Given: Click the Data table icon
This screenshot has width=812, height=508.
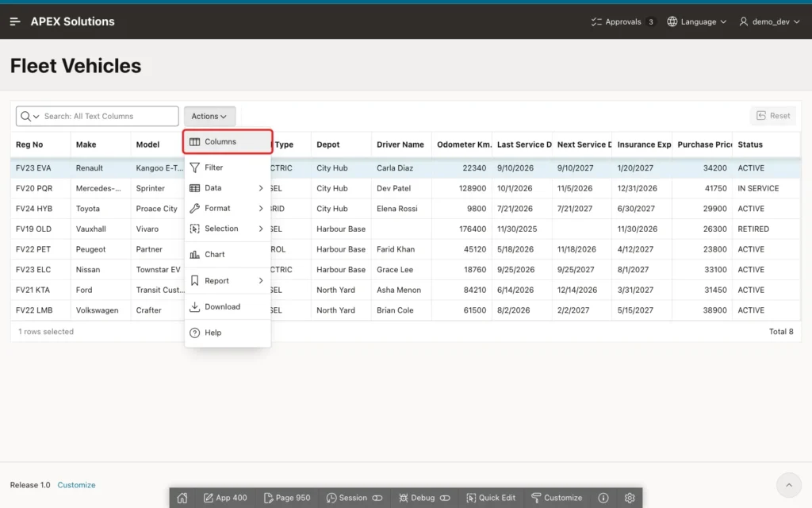Looking at the screenshot, I should click(x=195, y=187).
